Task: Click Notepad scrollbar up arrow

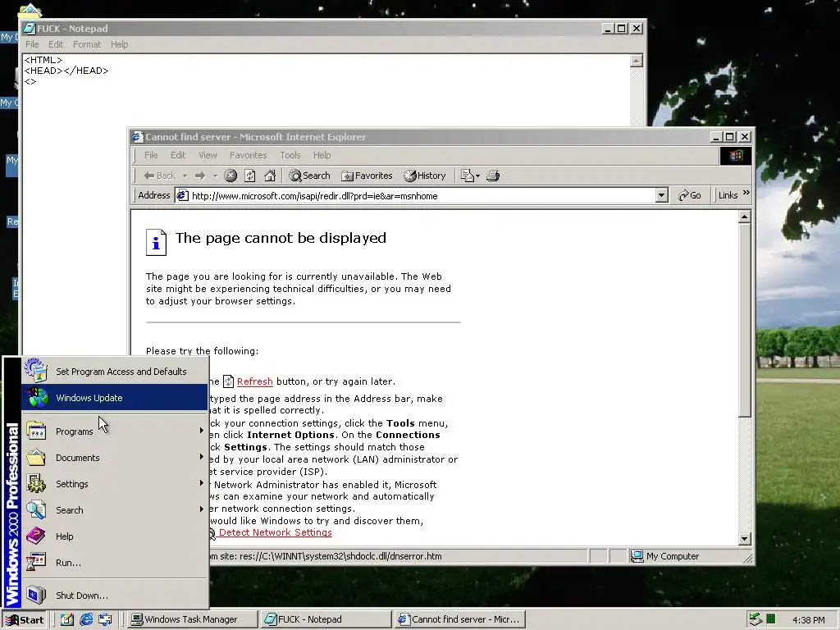Action: pyautogui.click(x=636, y=61)
